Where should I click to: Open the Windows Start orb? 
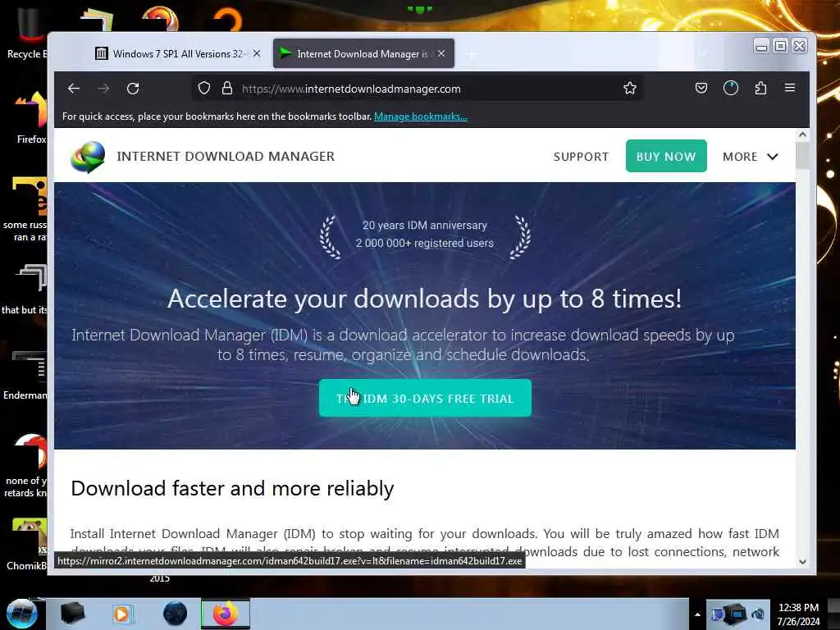[22, 614]
